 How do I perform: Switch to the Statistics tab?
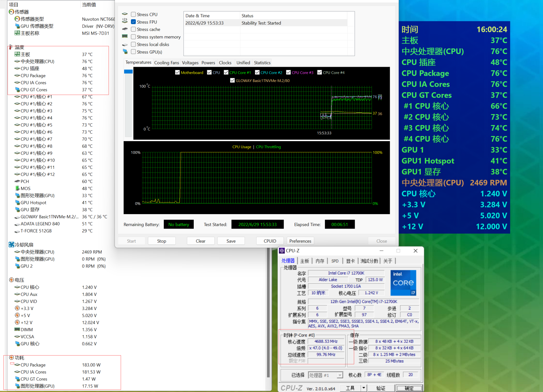tap(262, 63)
